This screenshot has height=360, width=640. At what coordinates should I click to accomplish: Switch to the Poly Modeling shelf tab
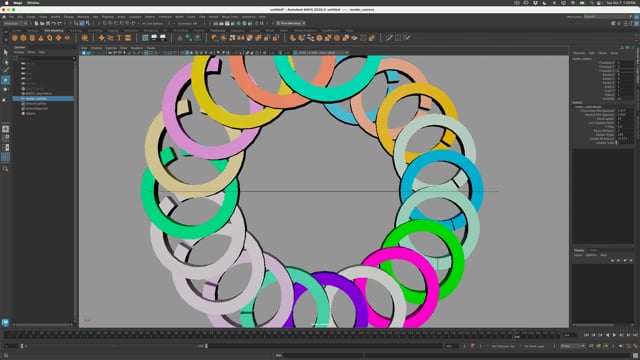pos(54,31)
